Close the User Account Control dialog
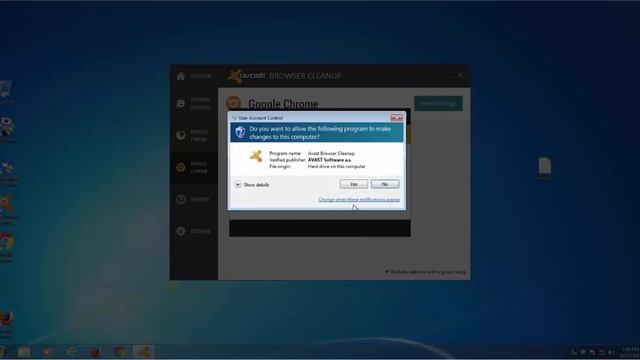The image size is (640, 360). (x=396, y=118)
